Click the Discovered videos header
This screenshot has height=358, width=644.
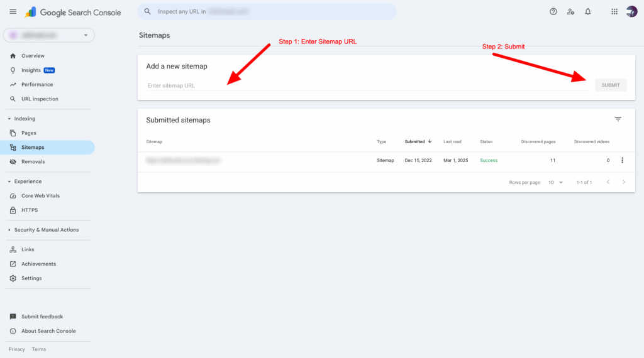tap(591, 141)
